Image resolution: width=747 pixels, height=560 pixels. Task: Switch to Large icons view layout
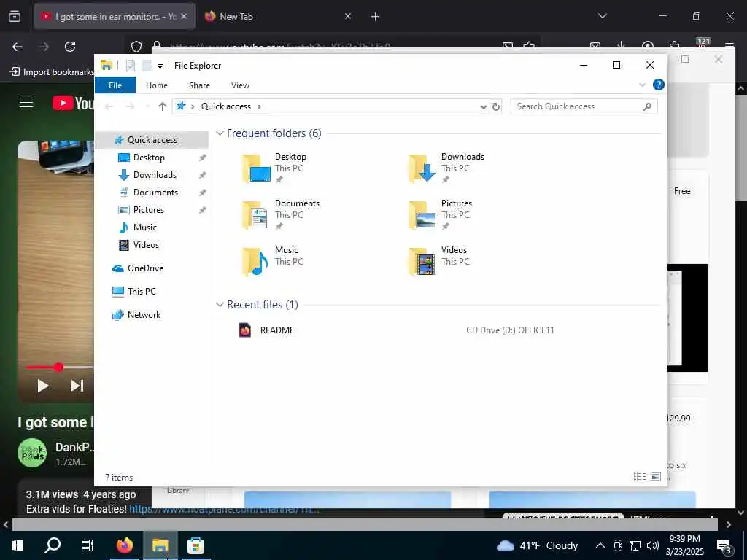tap(656, 477)
